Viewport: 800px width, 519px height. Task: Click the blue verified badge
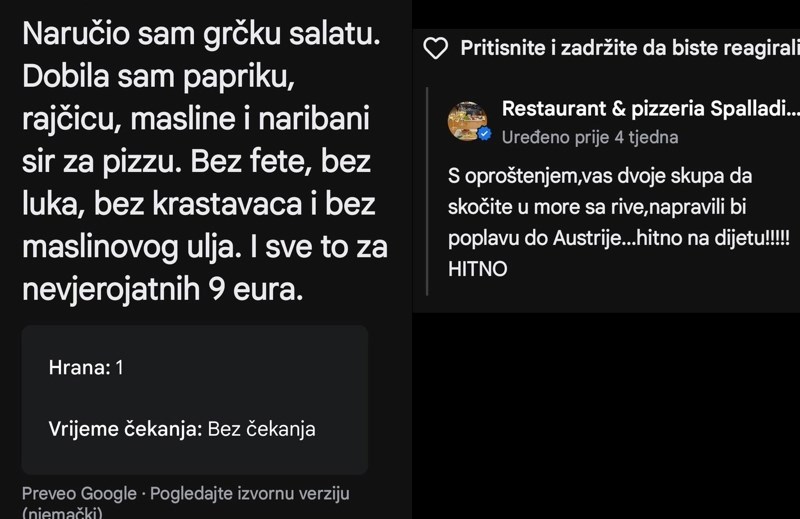tap(484, 134)
